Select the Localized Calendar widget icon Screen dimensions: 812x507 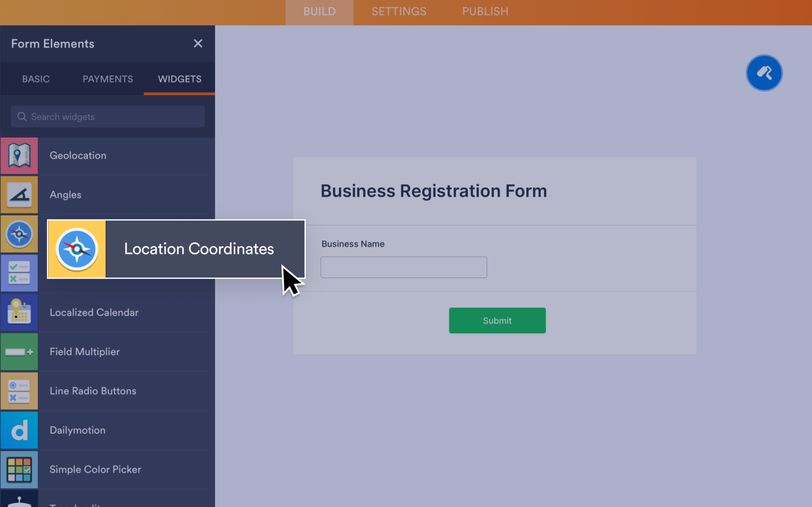point(19,312)
